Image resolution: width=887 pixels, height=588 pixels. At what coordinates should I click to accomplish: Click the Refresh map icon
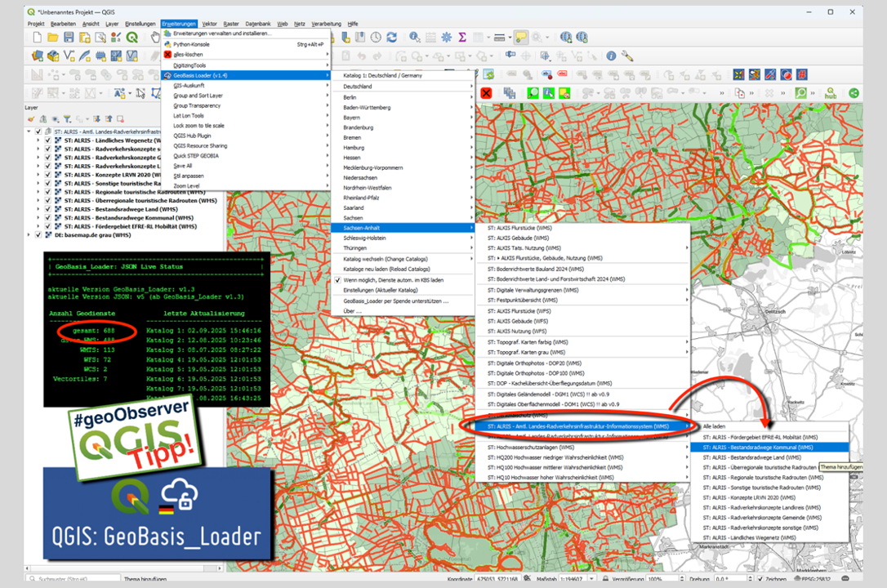(x=391, y=38)
